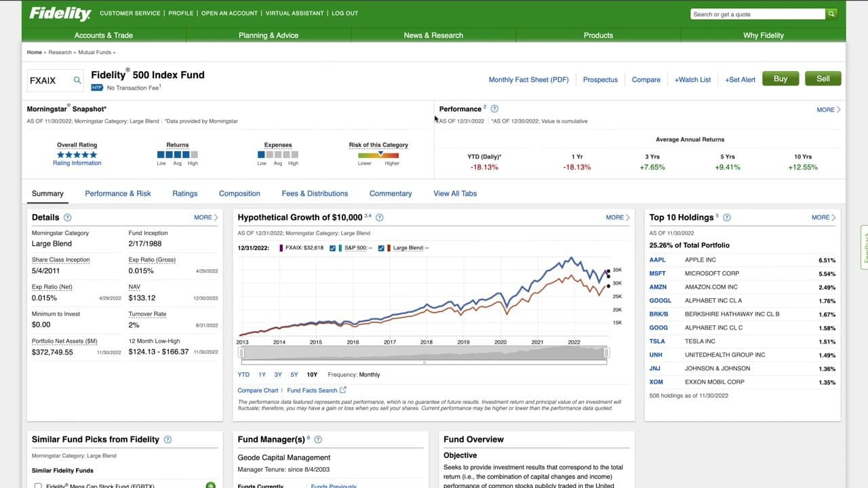Expand MORE in Top 10 Holdings panel
868x488 pixels.
(823, 218)
